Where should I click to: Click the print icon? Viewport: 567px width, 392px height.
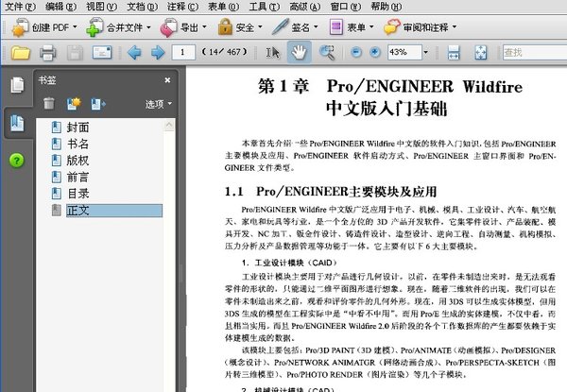coord(48,53)
